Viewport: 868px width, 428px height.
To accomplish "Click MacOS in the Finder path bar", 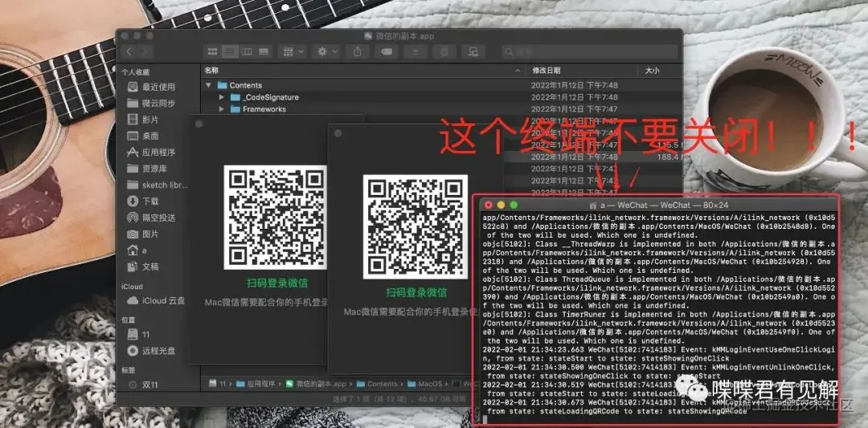I will 425,384.
